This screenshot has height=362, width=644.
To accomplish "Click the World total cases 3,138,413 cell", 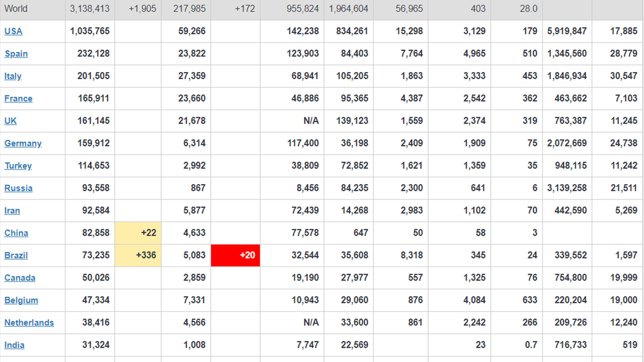I will click(90, 9).
